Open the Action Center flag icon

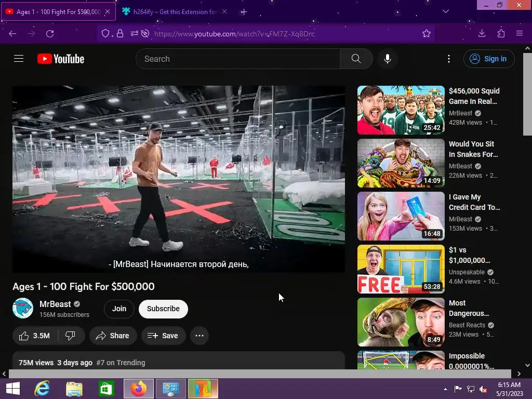tap(458, 389)
